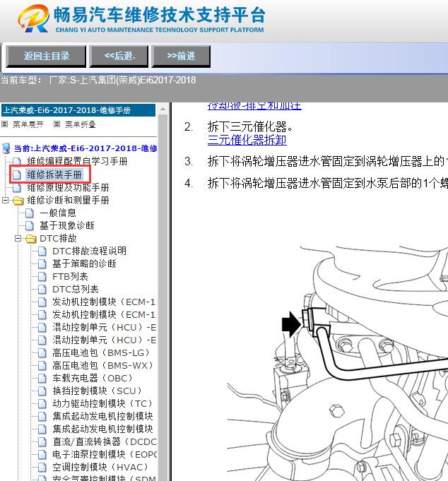Open 动力驱动控制模块（TC）

coord(102,403)
